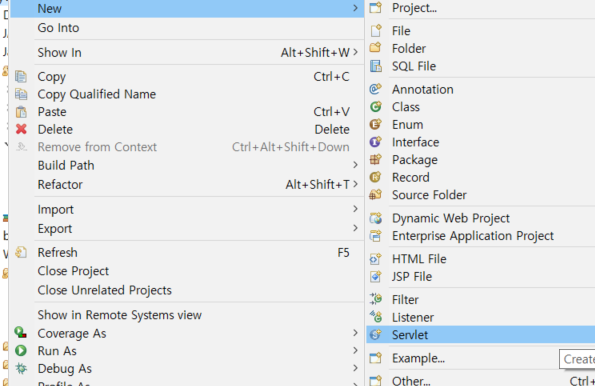Click the Servlet icon in New submenu
The image size is (595, 386).
[376, 335]
